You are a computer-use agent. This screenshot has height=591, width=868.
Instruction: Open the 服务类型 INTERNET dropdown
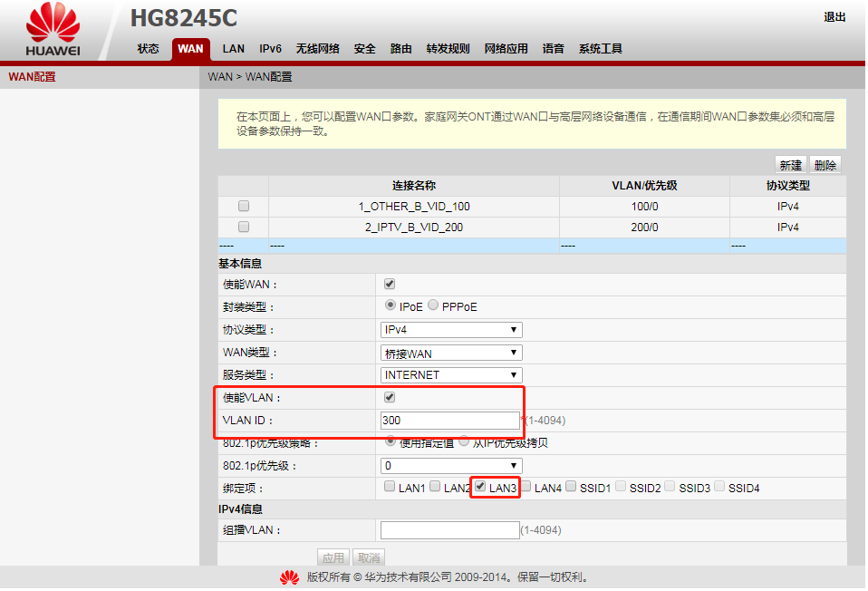pyautogui.click(x=450, y=374)
